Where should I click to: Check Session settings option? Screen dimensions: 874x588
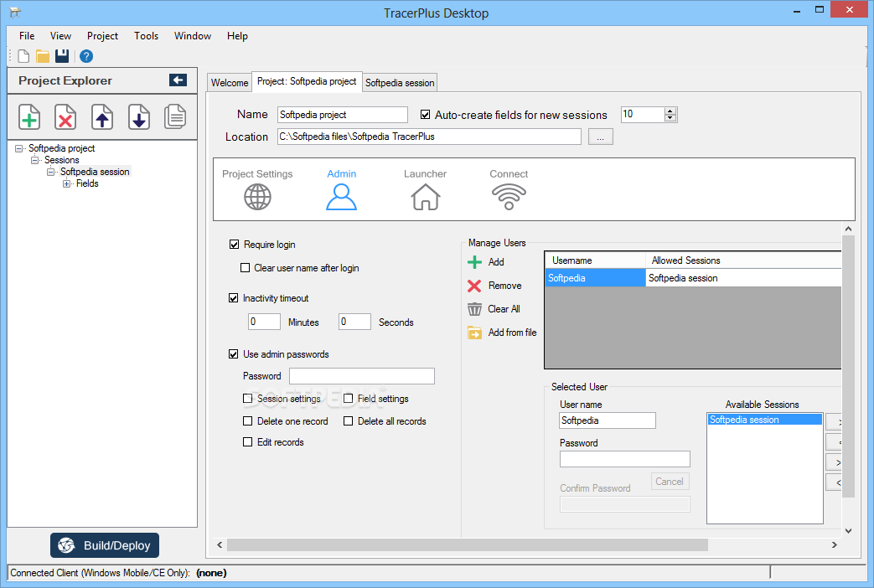[x=247, y=398]
